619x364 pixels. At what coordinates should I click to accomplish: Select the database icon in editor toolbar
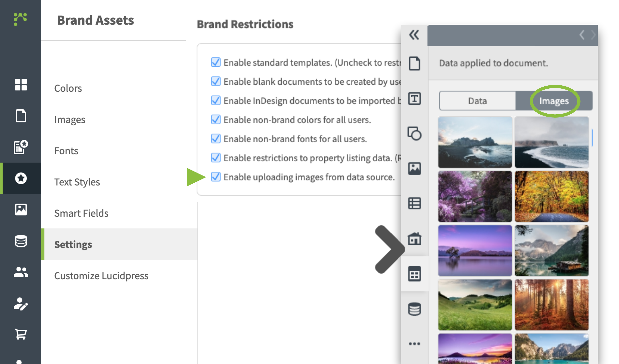(x=414, y=309)
